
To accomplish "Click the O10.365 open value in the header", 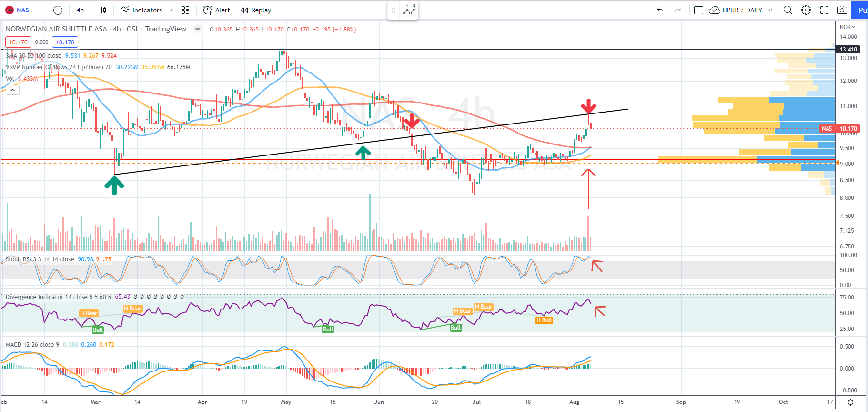I will tap(221, 30).
